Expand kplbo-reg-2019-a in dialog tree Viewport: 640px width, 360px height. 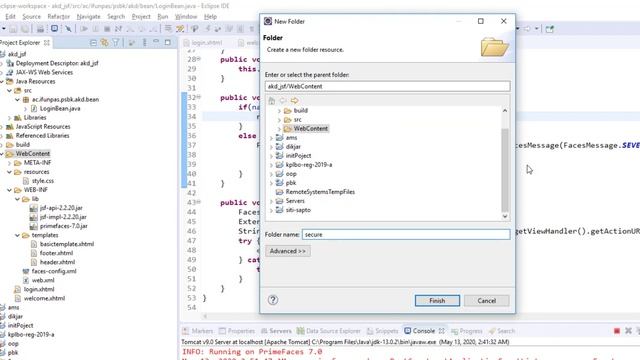point(271,165)
